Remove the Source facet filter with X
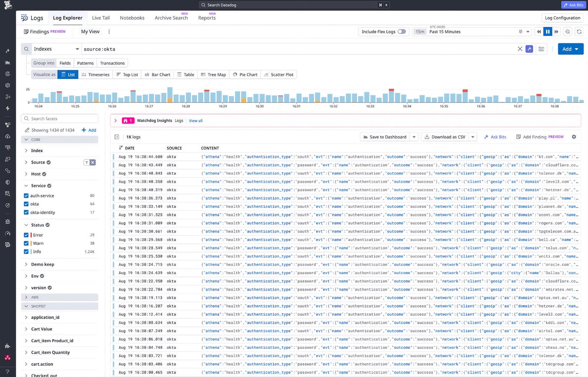 93,162
